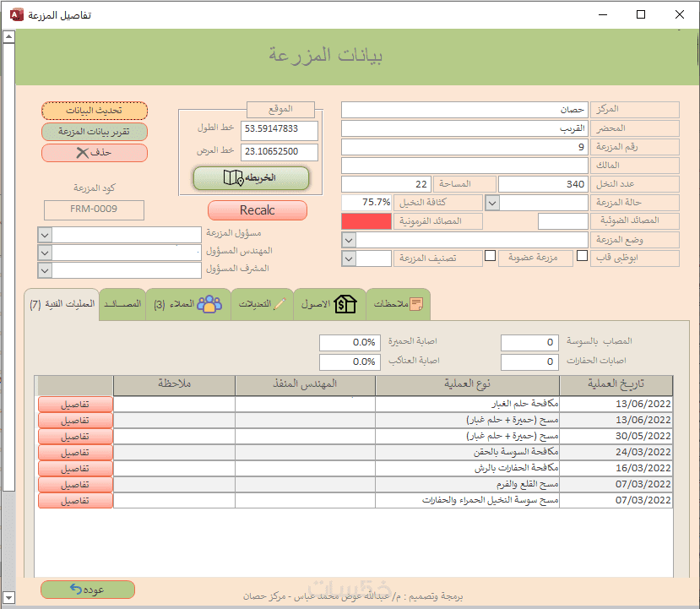
Task: Expand the حالة المزرعة dropdown
Action: pos(492,204)
